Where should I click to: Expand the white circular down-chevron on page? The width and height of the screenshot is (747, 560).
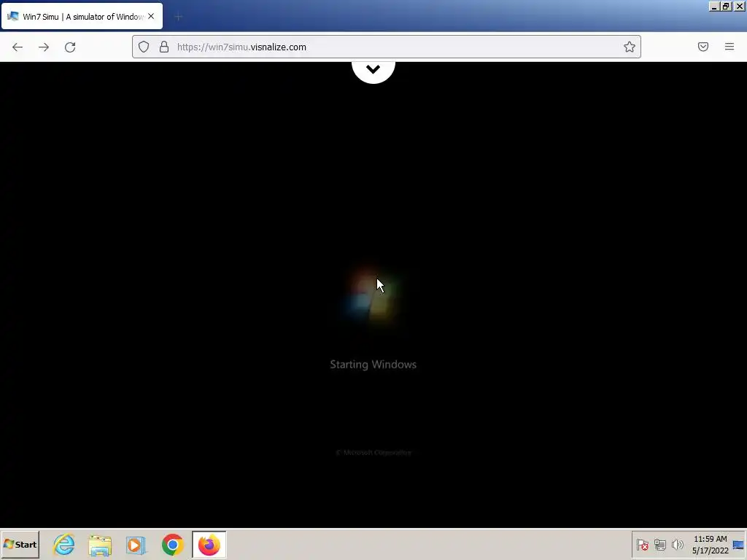373,70
